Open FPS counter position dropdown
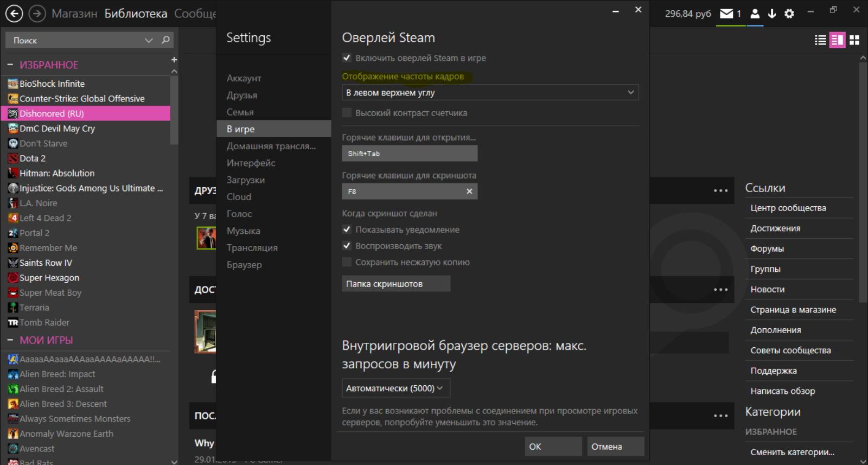868x465 pixels. (490, 92)
